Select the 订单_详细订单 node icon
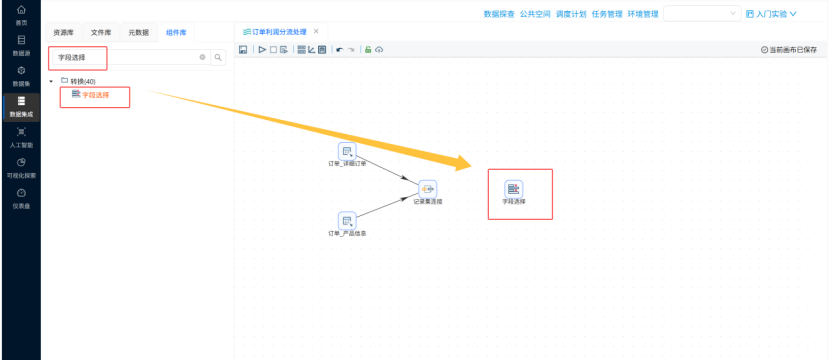 (x=347, y=151)
